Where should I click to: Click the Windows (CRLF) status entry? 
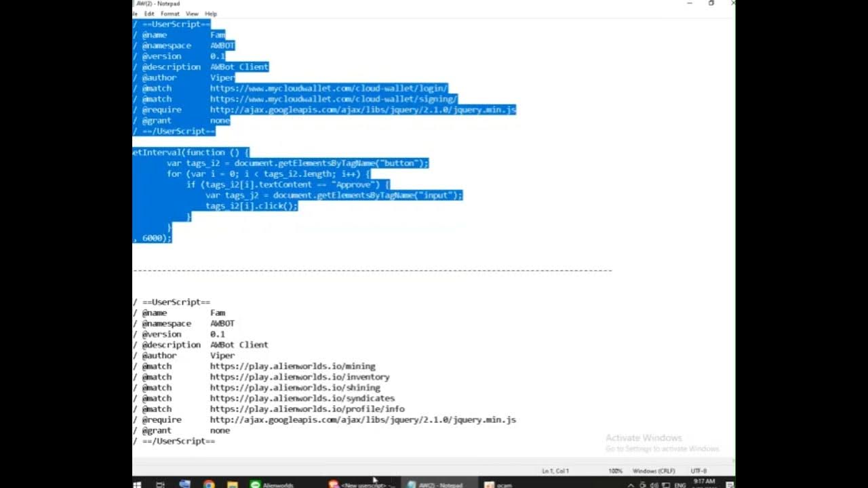coord(654,471)
